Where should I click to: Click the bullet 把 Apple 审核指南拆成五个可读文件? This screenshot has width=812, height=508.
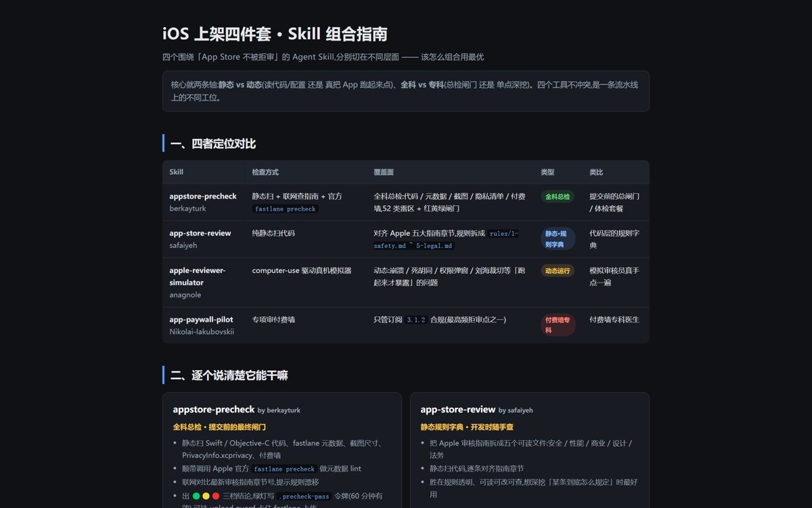pyautogui.click(x=531, y=449)
